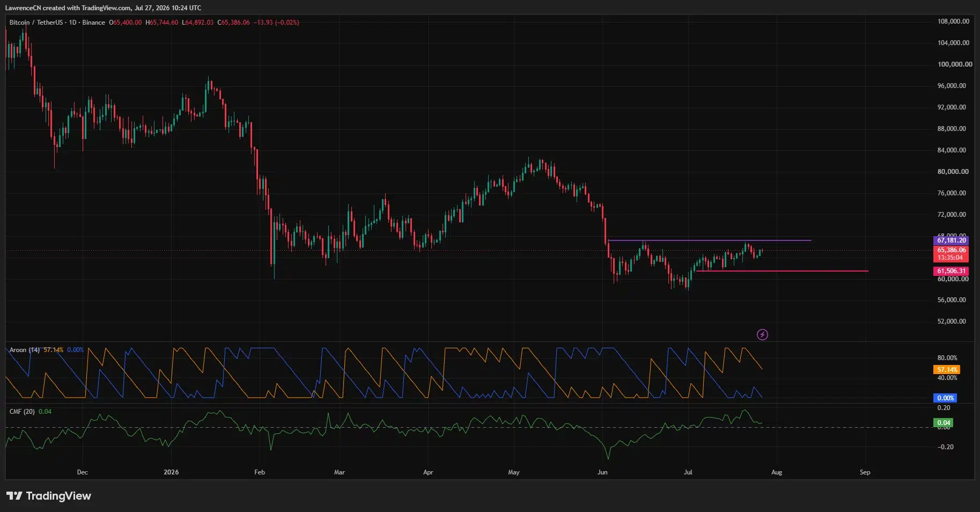
Task: Click the O65,400.00 open value in header
Action: pos(126,23)
